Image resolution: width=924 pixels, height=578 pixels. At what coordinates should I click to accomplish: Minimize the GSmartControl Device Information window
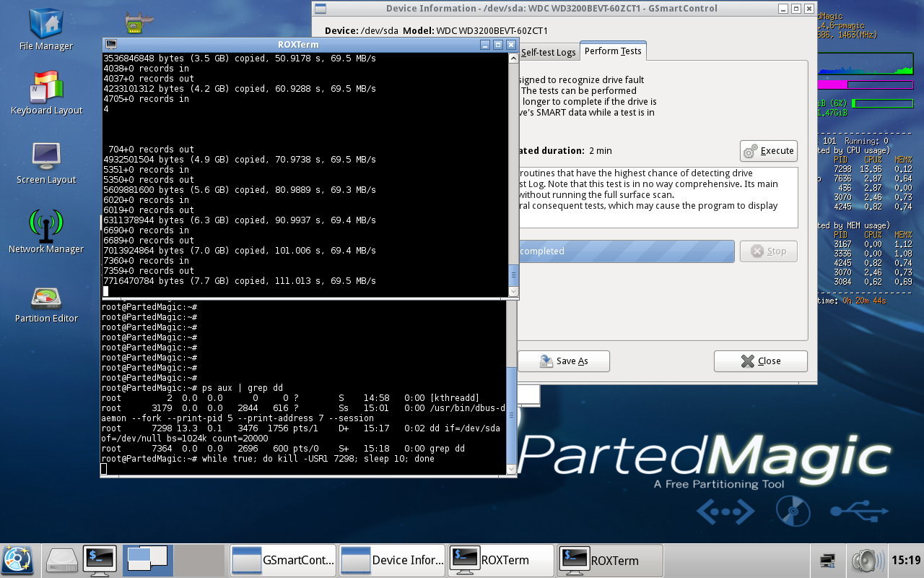(x=783, y=9)
